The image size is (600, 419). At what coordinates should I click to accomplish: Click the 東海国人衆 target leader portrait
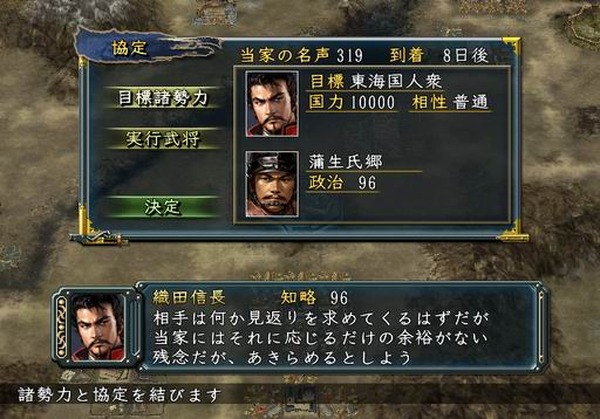(272, 104)
